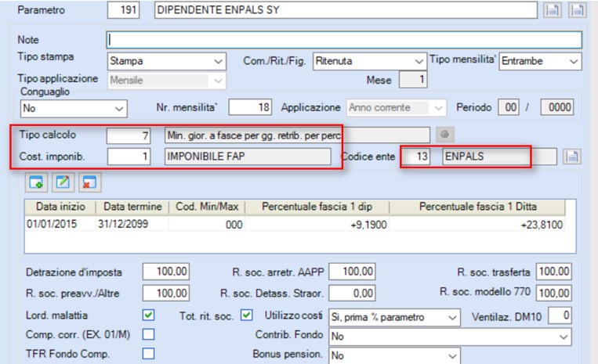Image resolution: width=598 pixels, height=364 pixels.
Task: Open the Tipo stampa dropdown
Action: 167,61
